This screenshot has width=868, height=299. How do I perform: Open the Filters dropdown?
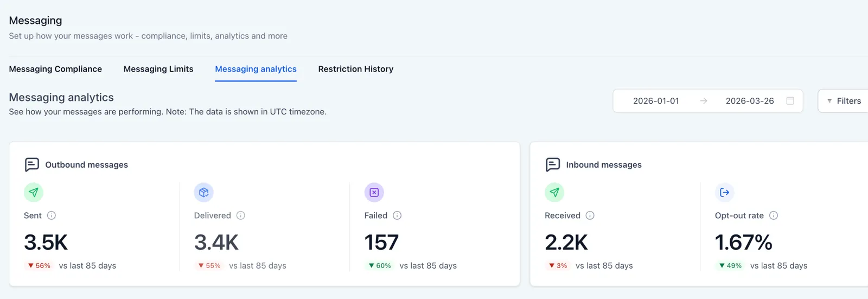coord(844,101)
